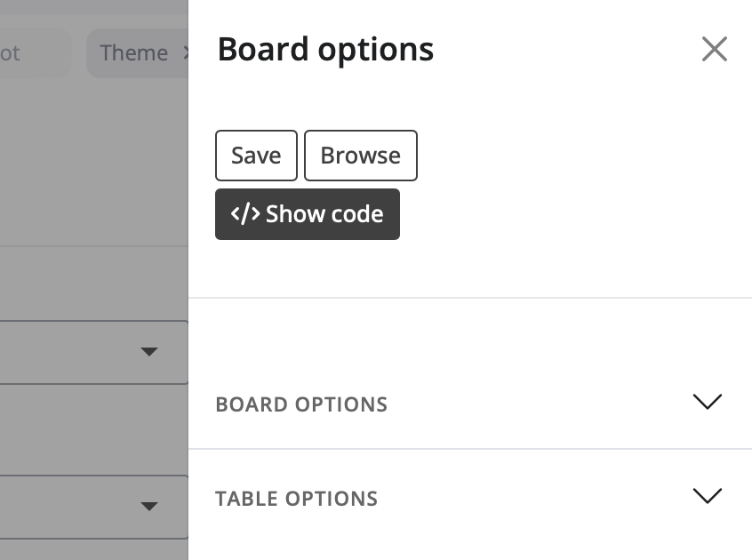Click the lower dimmed dropdown arrow

point(149,507)
